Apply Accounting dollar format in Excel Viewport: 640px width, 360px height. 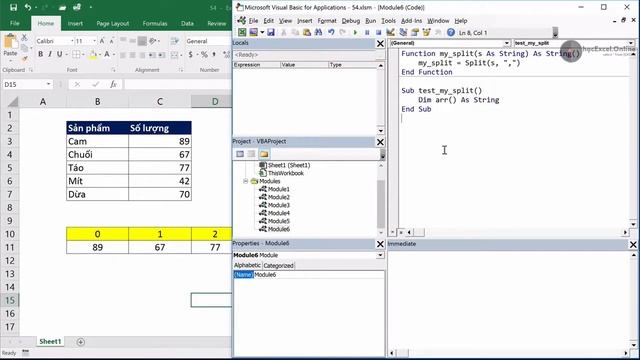[x=190, y=54]
